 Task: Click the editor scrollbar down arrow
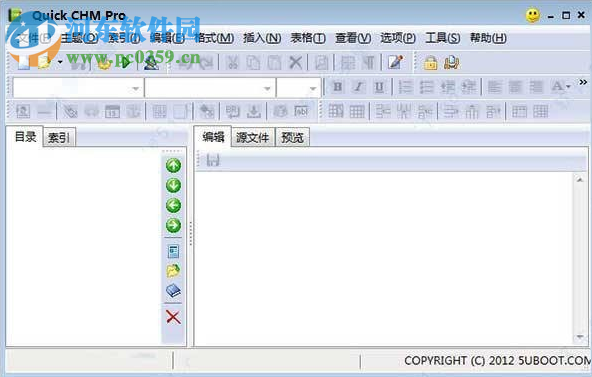(x=580, y=337)
